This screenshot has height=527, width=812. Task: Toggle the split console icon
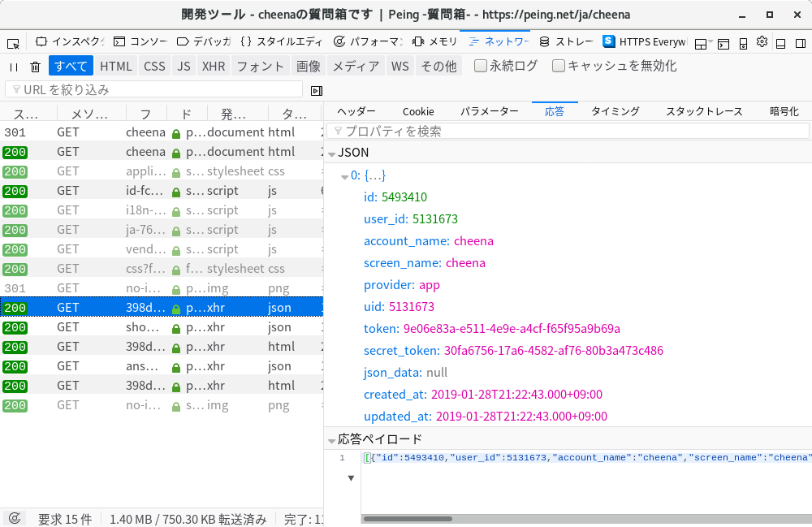(x=723, y=44)
